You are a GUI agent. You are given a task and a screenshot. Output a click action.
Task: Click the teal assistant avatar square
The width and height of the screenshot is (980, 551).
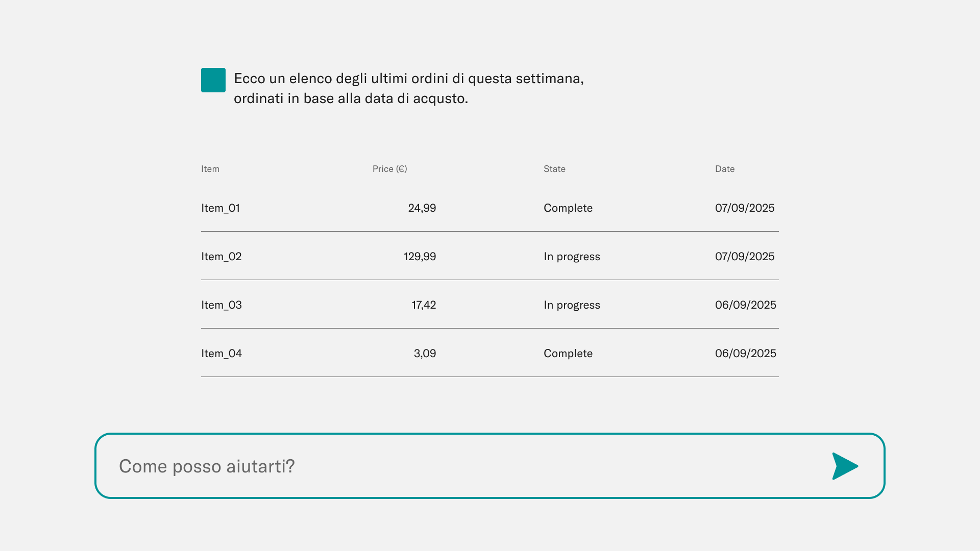(213, 80)
